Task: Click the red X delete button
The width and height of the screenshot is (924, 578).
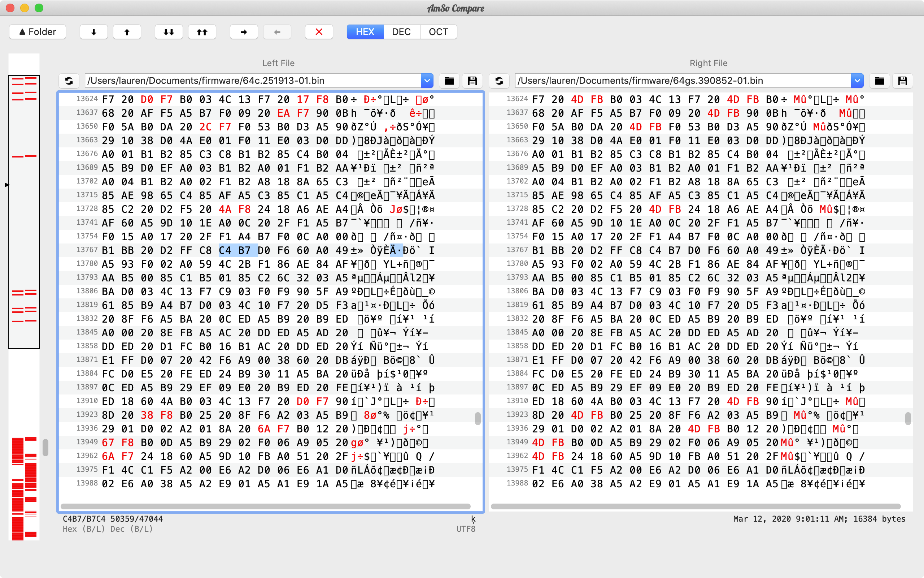Action: tap(319, 32)
